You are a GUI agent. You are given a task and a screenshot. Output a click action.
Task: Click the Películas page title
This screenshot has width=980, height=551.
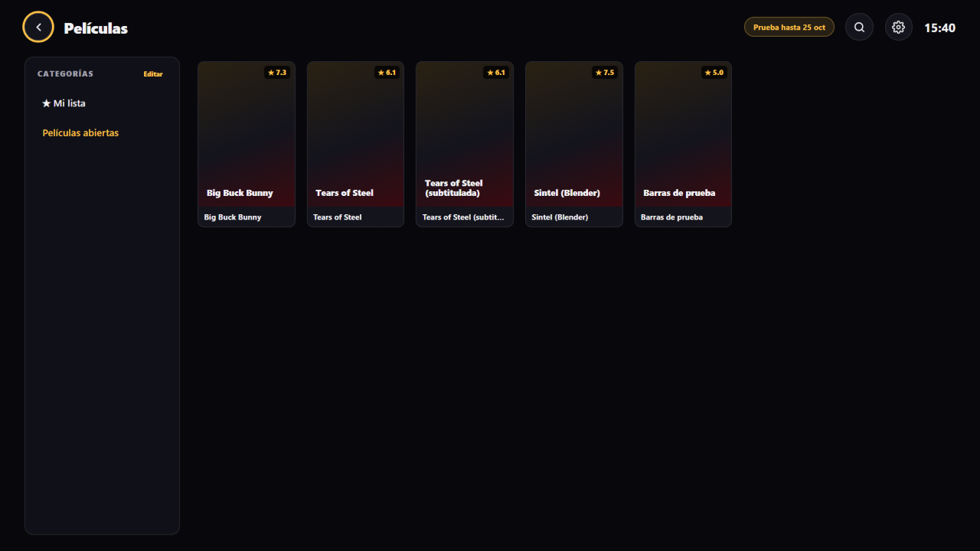[96, 28]
